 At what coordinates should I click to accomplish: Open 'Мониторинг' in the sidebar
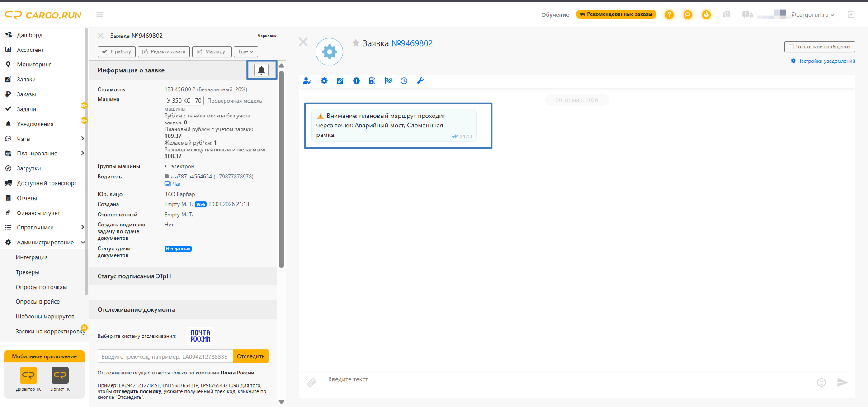coord(34,65)
